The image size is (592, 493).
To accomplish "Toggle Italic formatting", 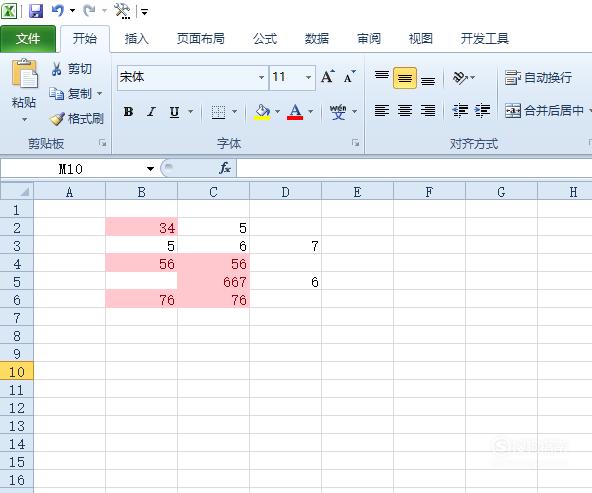I will tap(151, 112).
